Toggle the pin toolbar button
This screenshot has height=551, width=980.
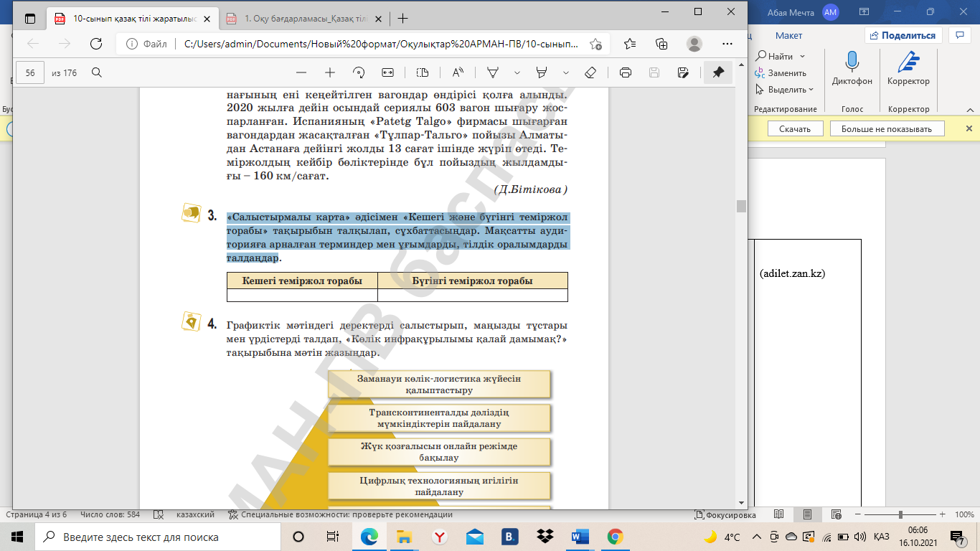[x=717, y=72]
